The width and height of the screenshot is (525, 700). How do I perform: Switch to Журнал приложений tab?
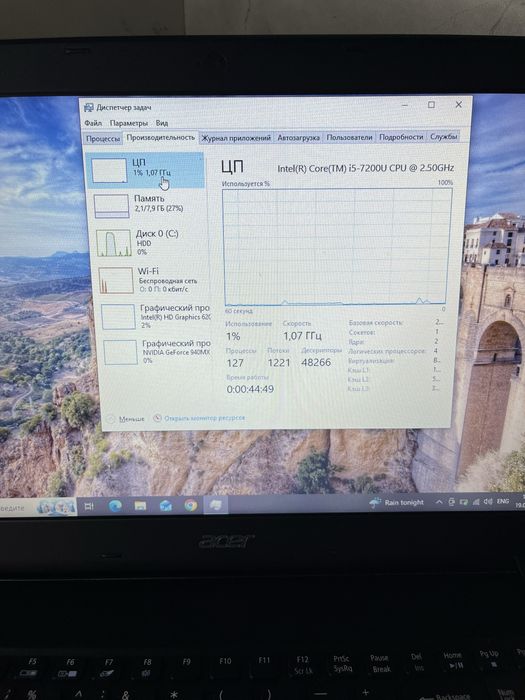click(236, 138)
